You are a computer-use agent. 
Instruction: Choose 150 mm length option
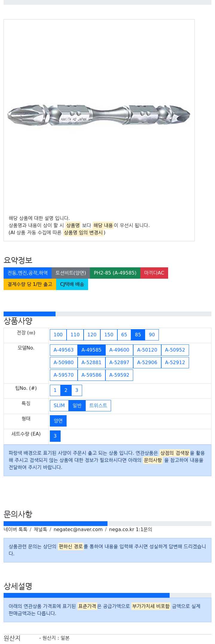pos(109,335)
